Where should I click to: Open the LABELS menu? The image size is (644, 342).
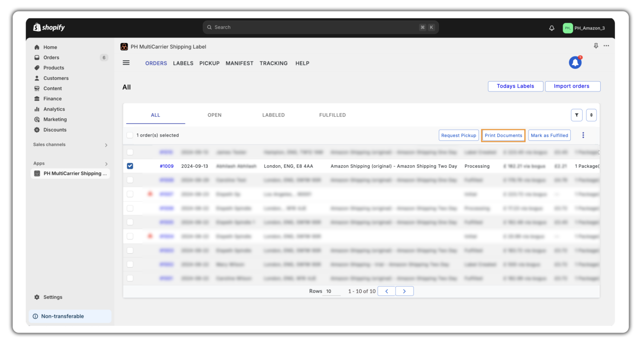coord(183,63)
